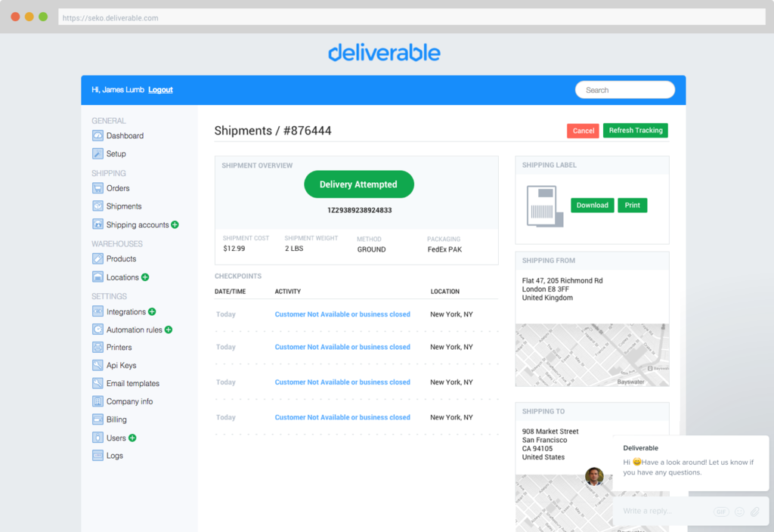This screenshot has height=532, width=774.
Task: Click the Api Keys key icon
Action: (98, 365)
